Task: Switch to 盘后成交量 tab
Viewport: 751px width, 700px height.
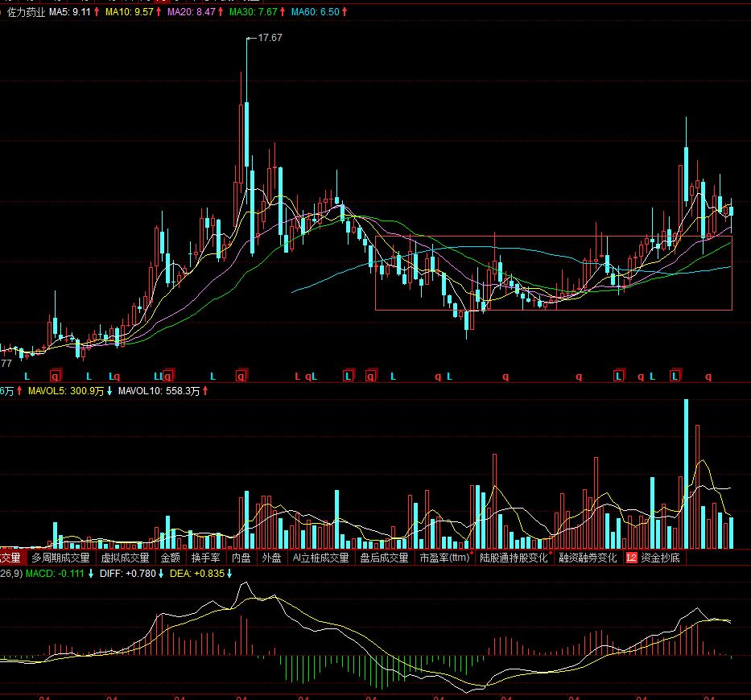Action: (x=384, y=558)
